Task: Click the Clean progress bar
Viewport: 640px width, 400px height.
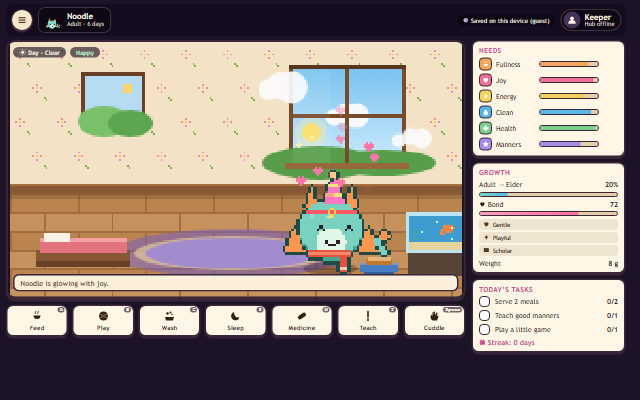Action: tap(569, 112)
